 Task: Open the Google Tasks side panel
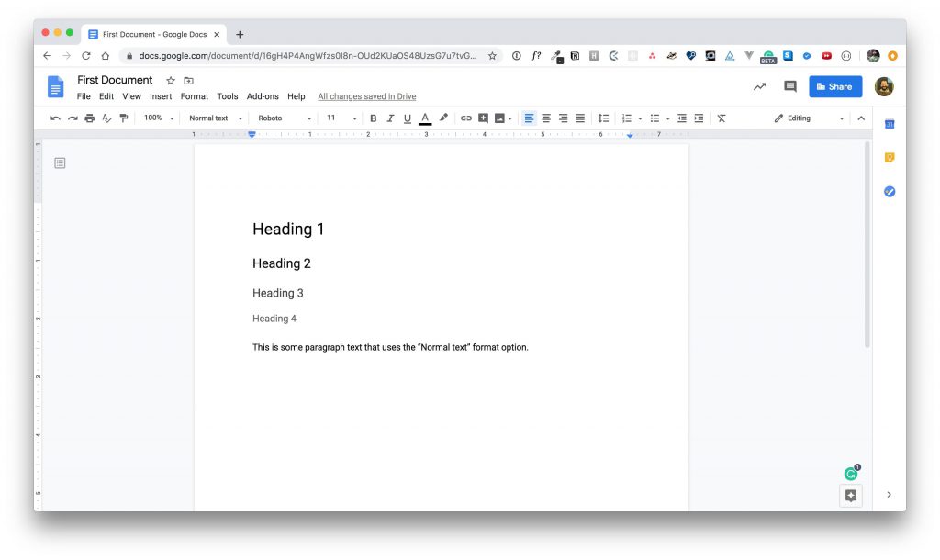tap(889, 191)
